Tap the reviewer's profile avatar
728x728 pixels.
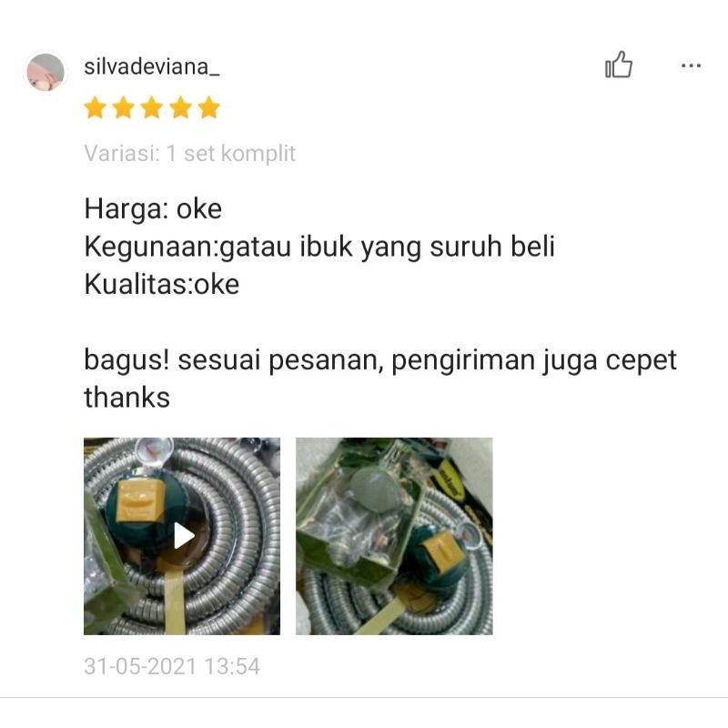pos(45,71)
